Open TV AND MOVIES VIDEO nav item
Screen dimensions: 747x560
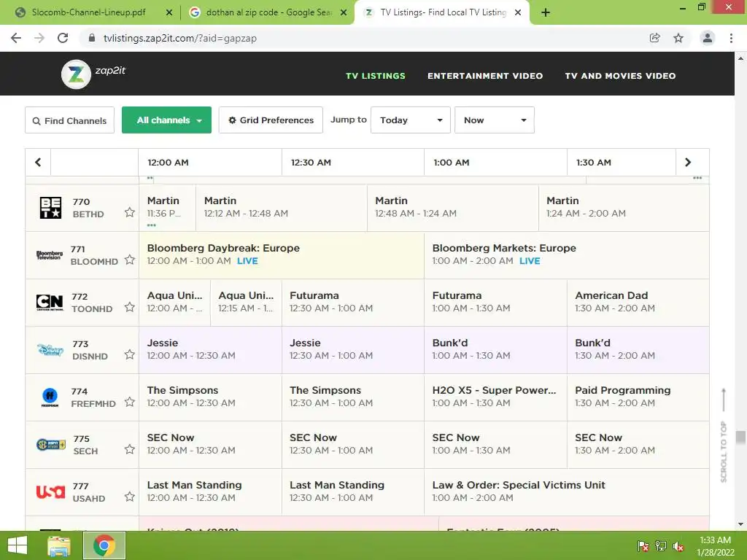(x=620, y=76)
